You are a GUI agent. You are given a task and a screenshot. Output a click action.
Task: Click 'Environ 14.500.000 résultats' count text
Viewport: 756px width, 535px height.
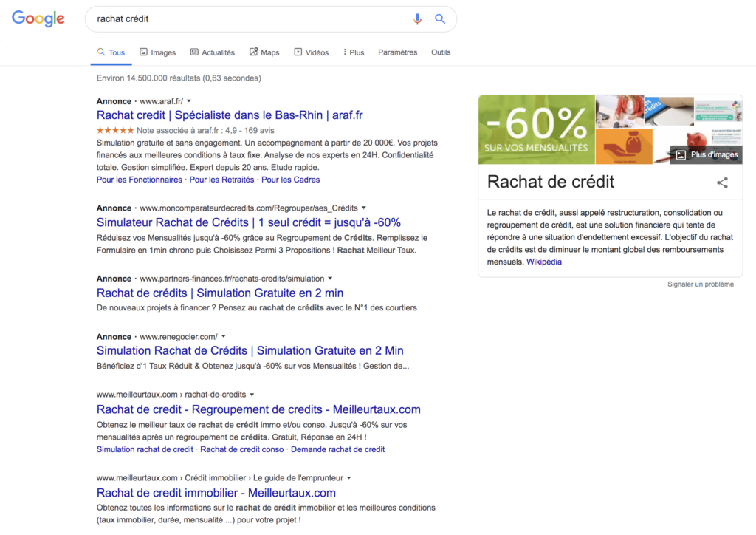[179, 78]
